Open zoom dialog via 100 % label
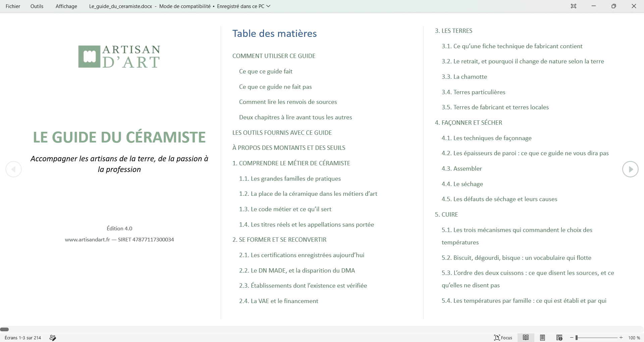The height and width of the screenshot is (342, 644). click(634, 338)
